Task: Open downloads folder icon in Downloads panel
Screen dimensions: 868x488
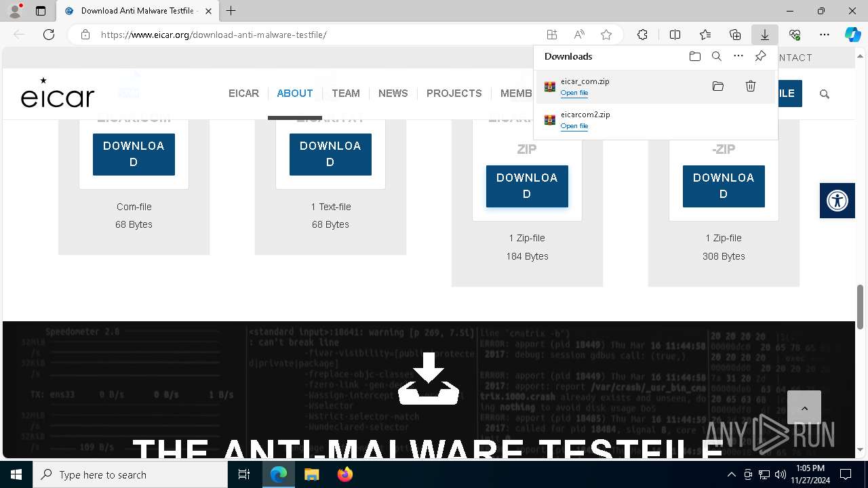Action: [694, 56]
